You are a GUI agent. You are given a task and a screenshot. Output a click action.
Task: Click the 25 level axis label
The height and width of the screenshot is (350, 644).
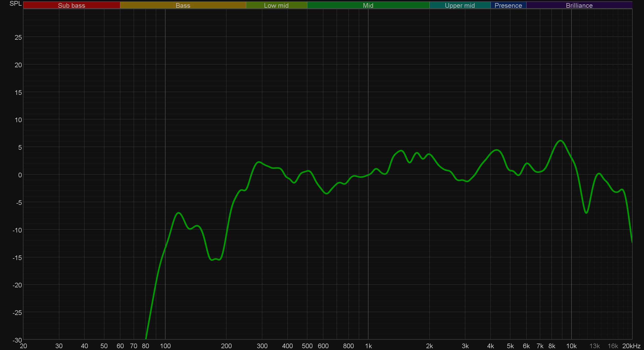coord(18,38)
